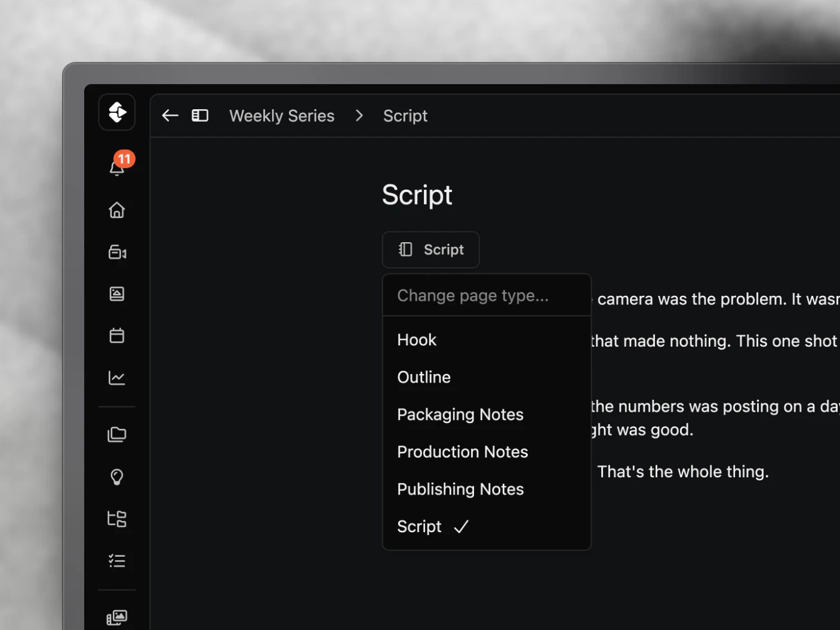The height and width of the screenshot is (630, 840).
Task: Choose Production Notes page type
Action: pyautogui.click(x=487, y=452)
